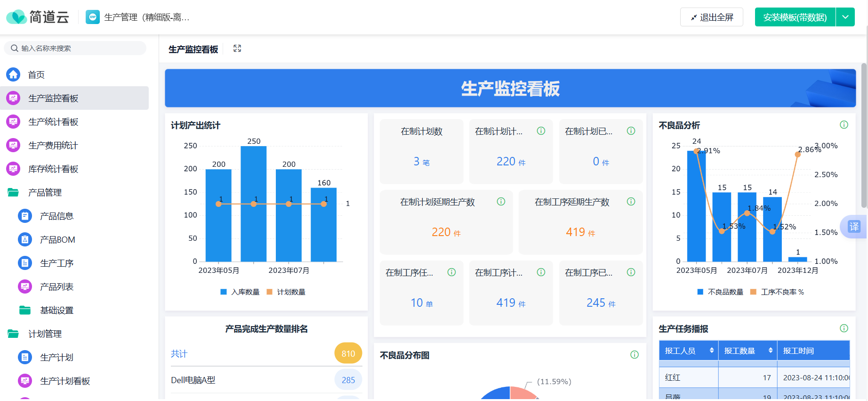
Task: Click the 245 件 value
Action: coord(601,303)
